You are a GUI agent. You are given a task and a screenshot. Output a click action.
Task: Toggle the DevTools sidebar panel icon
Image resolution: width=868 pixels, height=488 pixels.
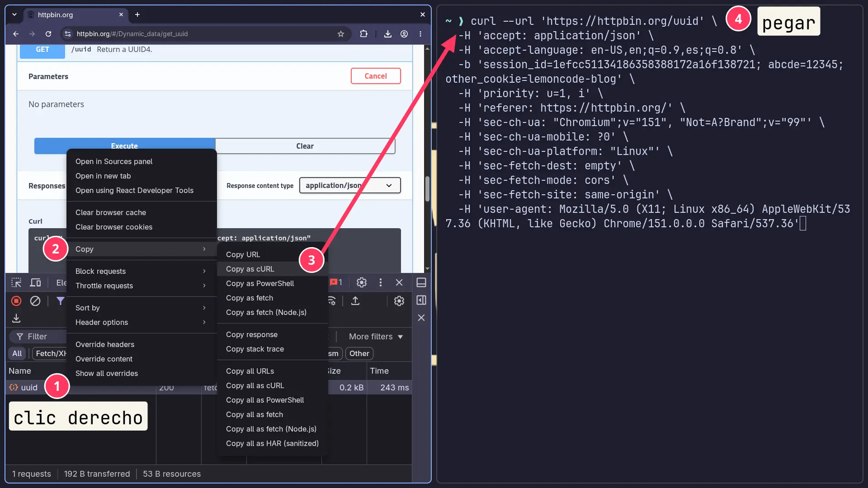(421, 300)
